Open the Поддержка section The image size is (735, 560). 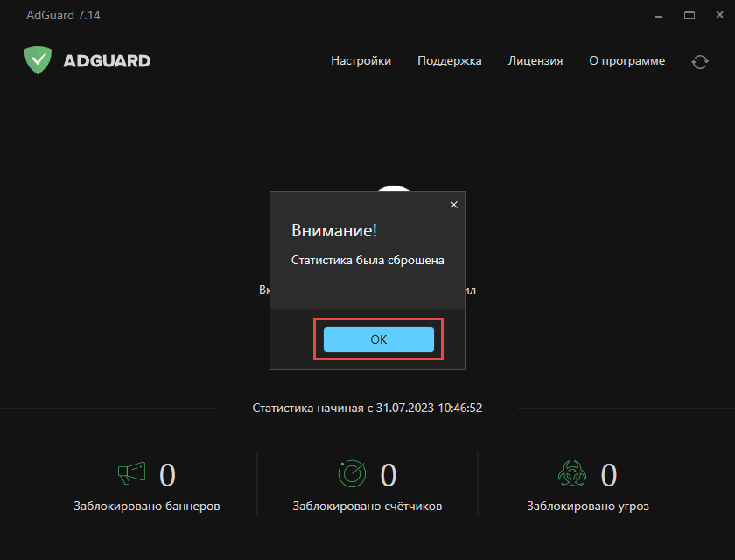(x=449, y=60)
